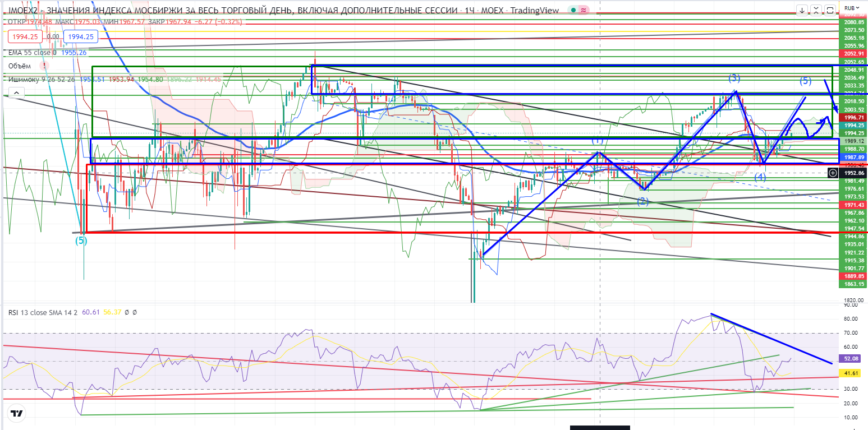Click the TradingView logo icon
Viewport: 868px width, 430px height.
17,414
